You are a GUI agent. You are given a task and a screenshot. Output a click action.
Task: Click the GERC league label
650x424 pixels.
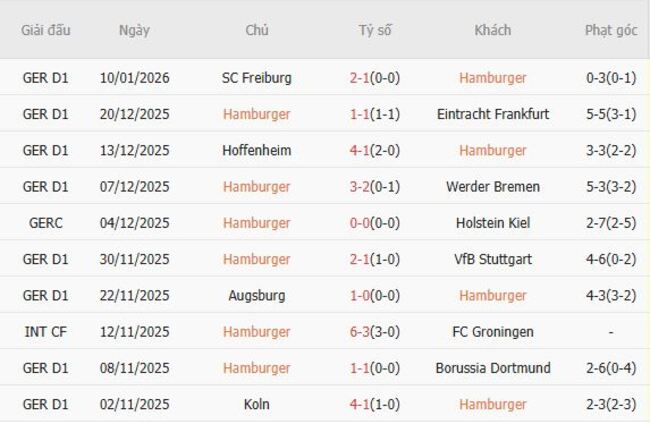(x=46, y=223)
